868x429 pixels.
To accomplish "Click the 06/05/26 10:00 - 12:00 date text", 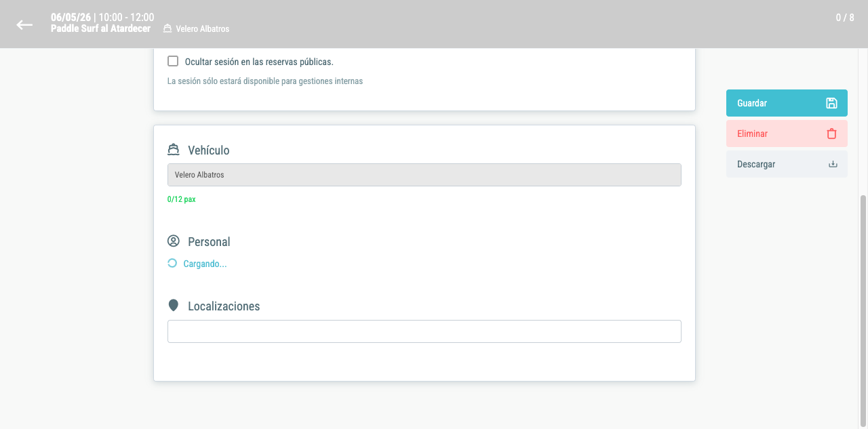I will click(102, 17).
